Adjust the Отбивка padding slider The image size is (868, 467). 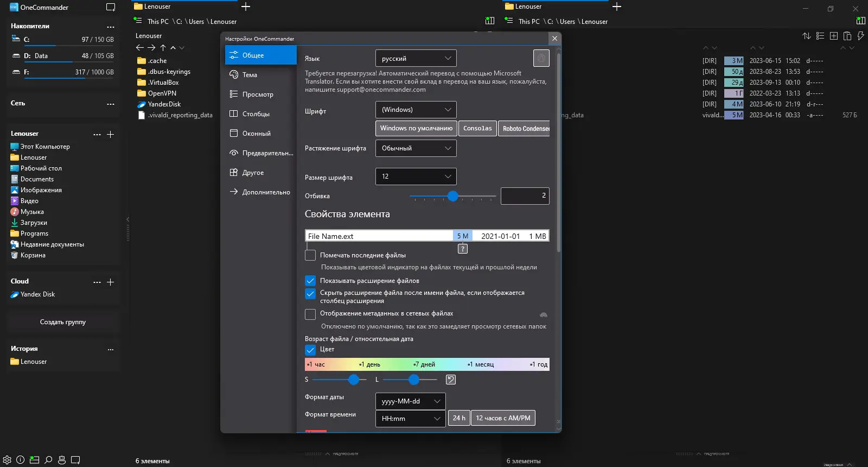[453, 196]
